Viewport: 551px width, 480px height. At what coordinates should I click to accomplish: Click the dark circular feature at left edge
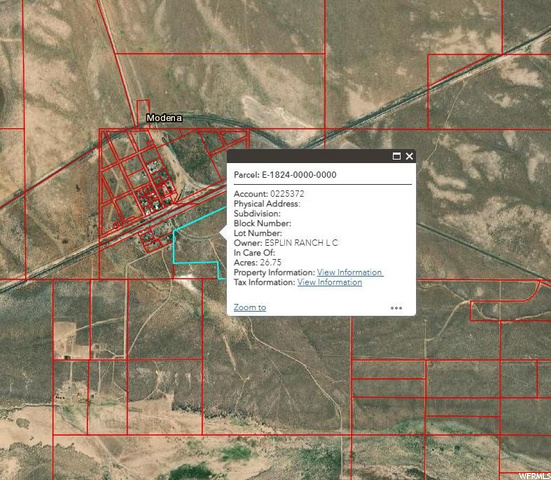tap(1, 99)
